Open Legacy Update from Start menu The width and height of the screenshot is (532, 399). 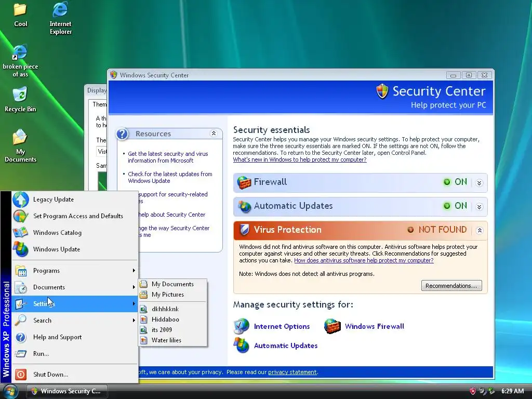point(75,199)
